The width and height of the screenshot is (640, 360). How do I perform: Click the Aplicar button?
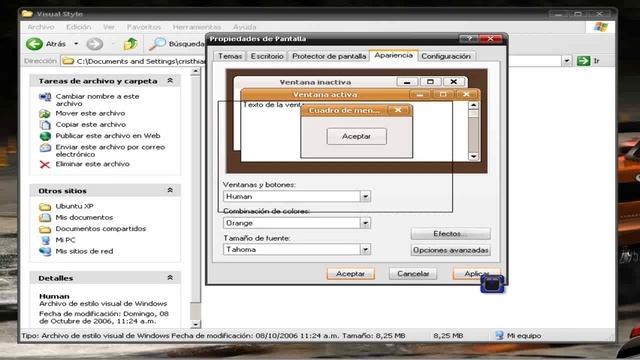(476, 273)
